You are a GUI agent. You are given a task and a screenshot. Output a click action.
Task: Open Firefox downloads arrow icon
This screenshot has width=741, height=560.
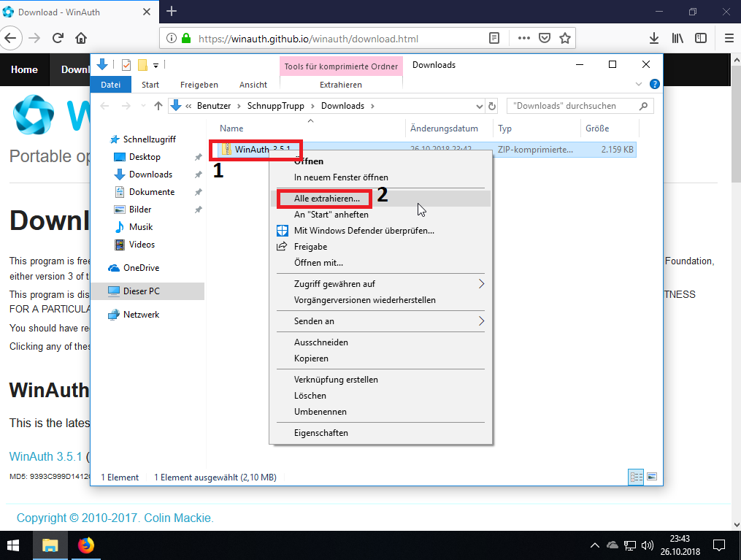pyautogui.click(x=654, y=38)
